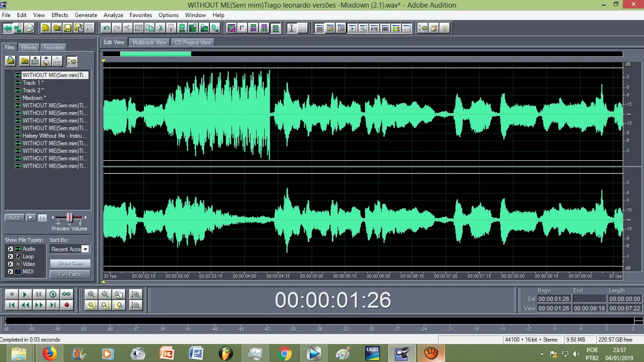The width and height of the screenshot is (644, 362).
Task: Click the CD Project View toolbar disc icon
Action: (x=29, y=28)
